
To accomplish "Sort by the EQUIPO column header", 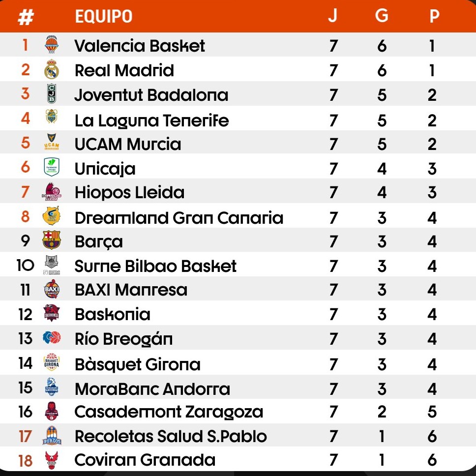I will click(x=103, y=17).
